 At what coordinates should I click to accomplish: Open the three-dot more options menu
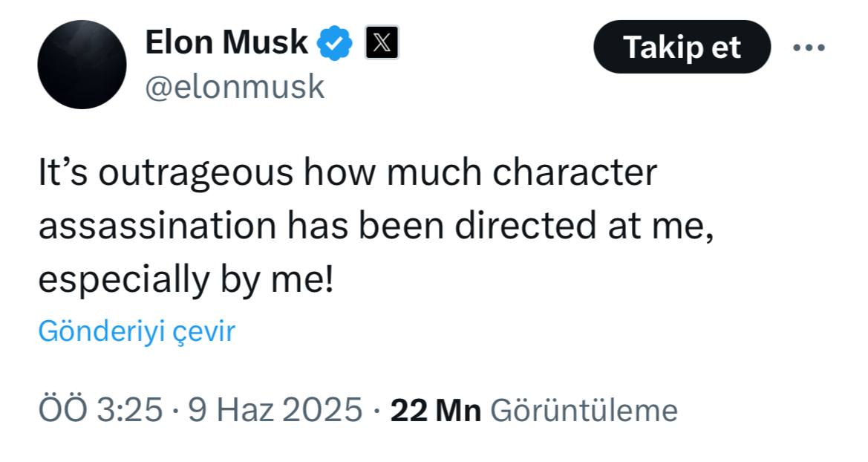coord(809,48)
